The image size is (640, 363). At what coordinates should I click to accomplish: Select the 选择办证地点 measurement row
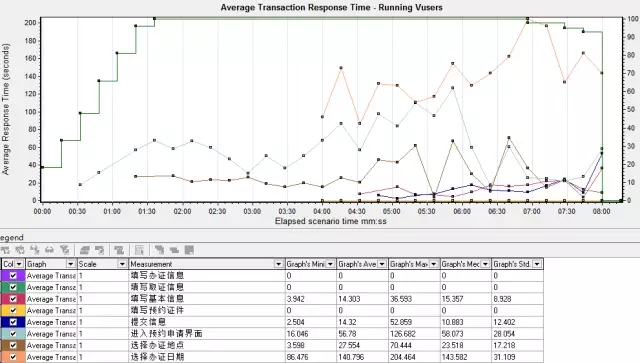[x=272, y=345]
